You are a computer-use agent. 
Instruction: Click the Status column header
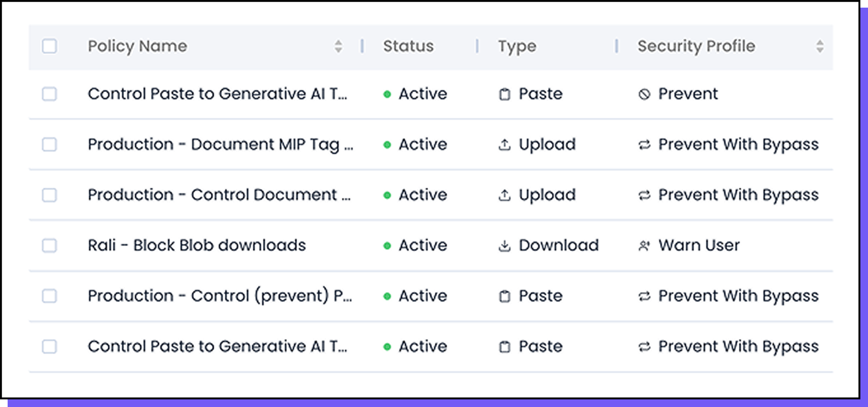408,46
